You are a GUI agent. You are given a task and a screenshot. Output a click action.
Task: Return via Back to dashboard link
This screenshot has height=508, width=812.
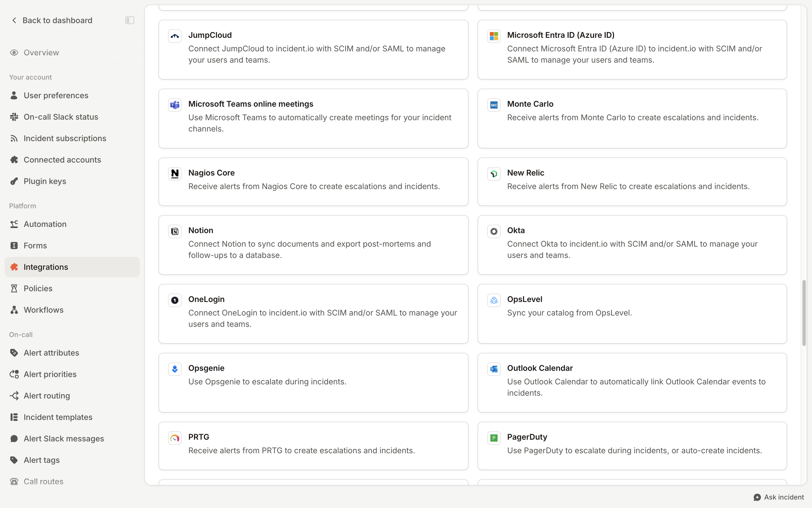pos(52,20)
